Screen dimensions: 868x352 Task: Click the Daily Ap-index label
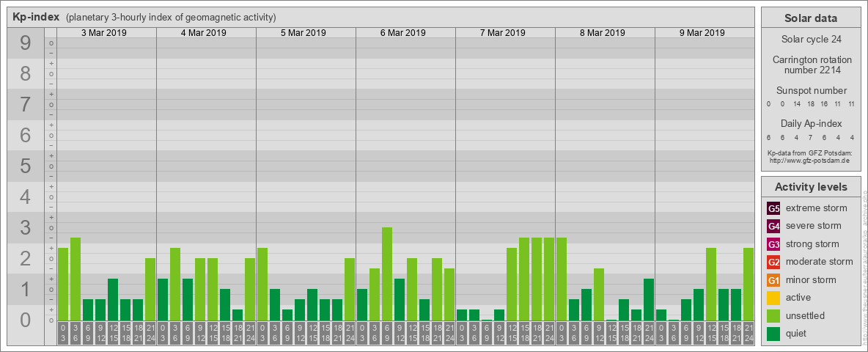[811, 123]
